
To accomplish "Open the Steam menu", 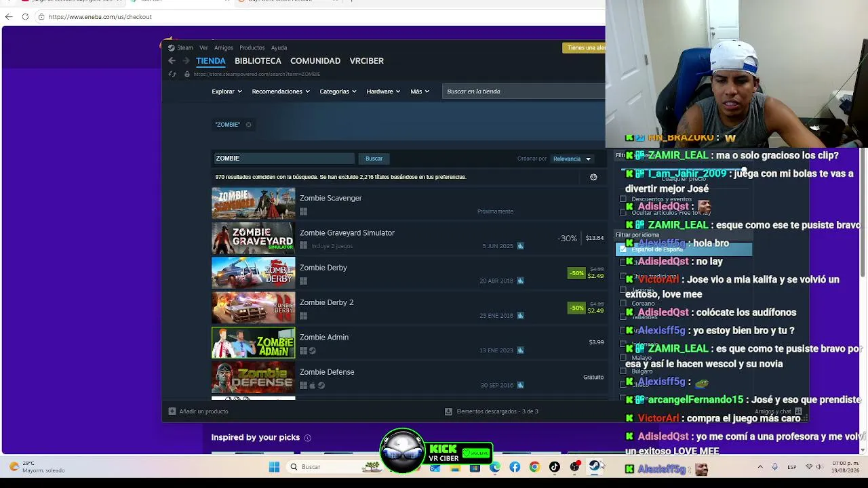I will click(x=185, y=48).
